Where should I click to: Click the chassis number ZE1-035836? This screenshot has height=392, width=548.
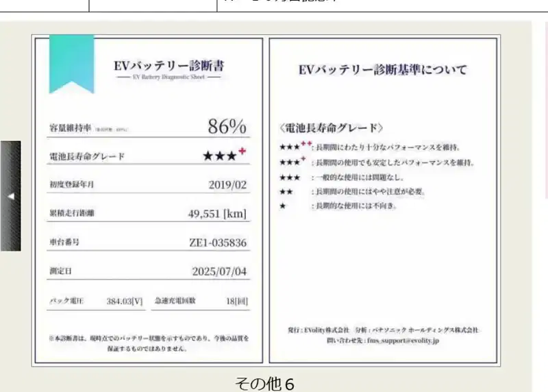click(218, 243)
